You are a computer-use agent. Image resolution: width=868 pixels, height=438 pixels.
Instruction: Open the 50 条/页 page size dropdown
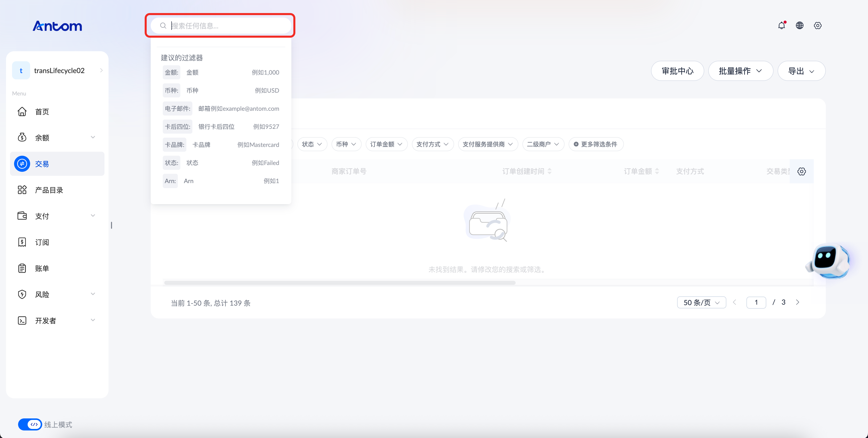(x=701, y=303)
